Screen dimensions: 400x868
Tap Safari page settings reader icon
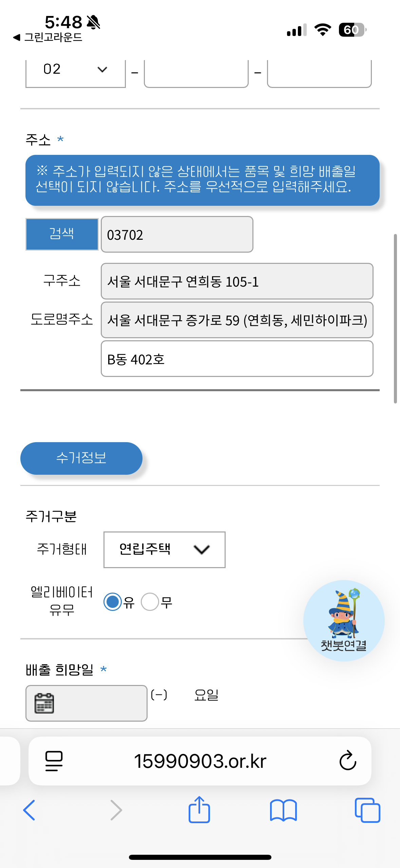(54, 761)
